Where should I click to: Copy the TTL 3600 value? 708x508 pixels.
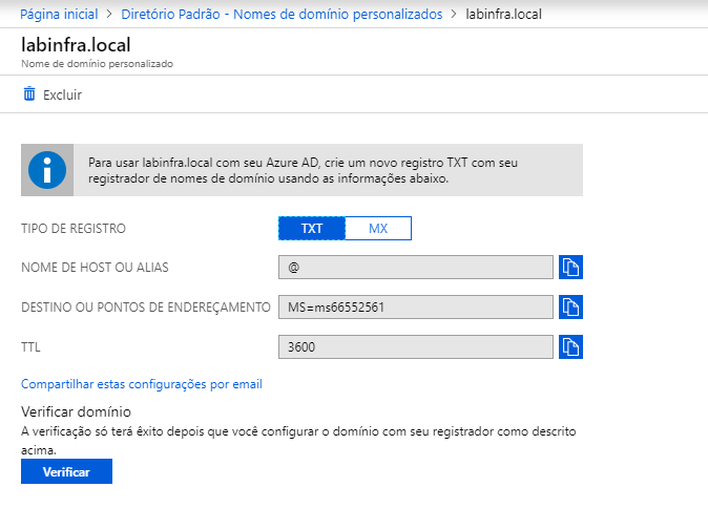coord(571,347)
